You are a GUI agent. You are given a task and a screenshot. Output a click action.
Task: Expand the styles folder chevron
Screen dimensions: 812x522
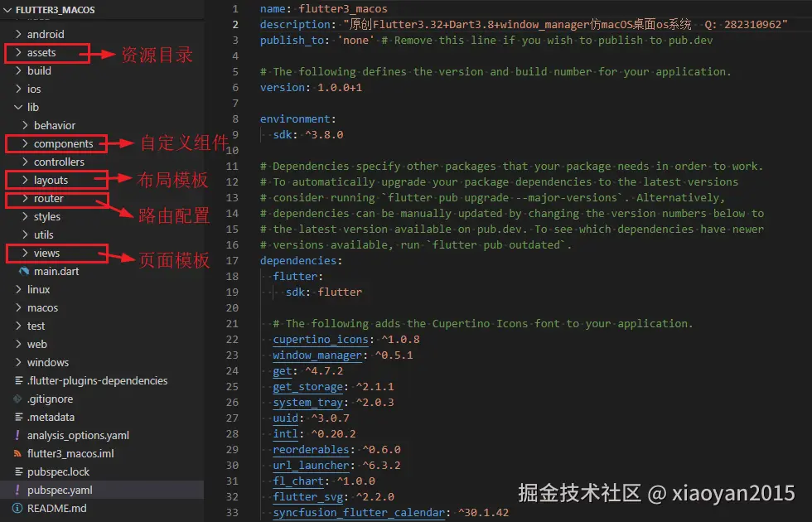[26, 216]
